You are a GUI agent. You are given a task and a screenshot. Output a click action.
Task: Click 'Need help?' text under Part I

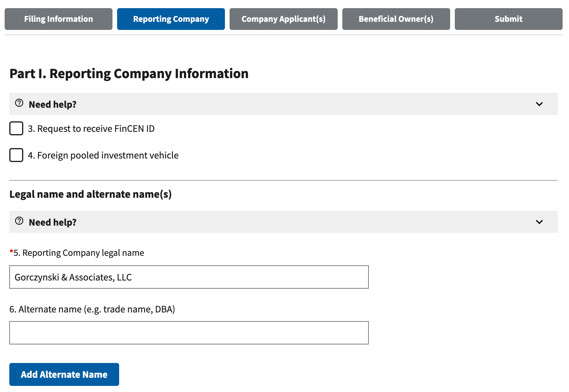(53, 104)
